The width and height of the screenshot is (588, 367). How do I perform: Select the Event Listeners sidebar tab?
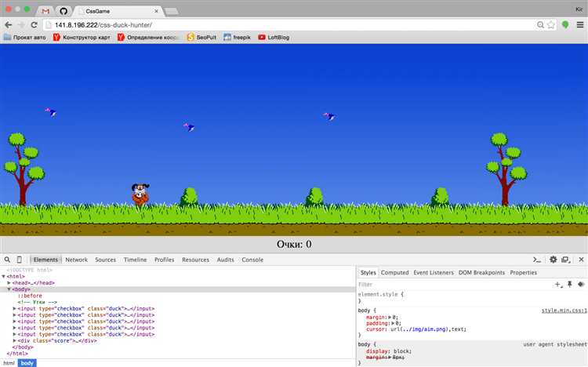point(434,272)
